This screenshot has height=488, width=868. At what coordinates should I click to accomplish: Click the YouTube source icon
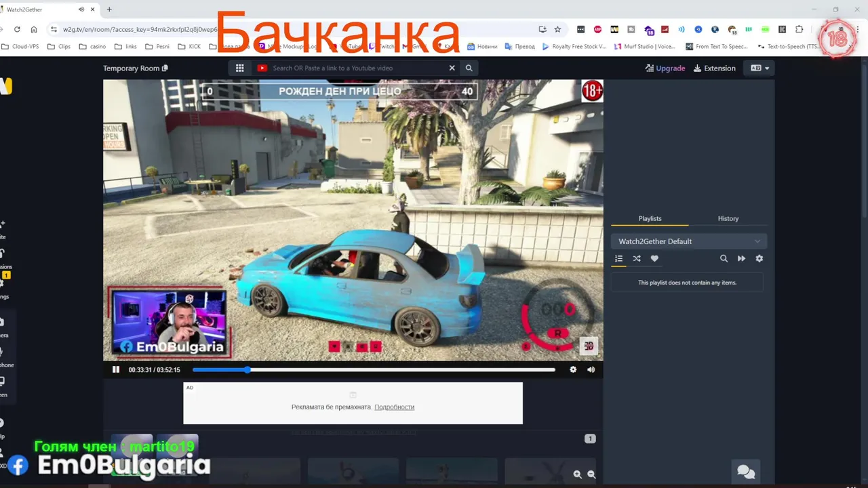tap(262, 68)
